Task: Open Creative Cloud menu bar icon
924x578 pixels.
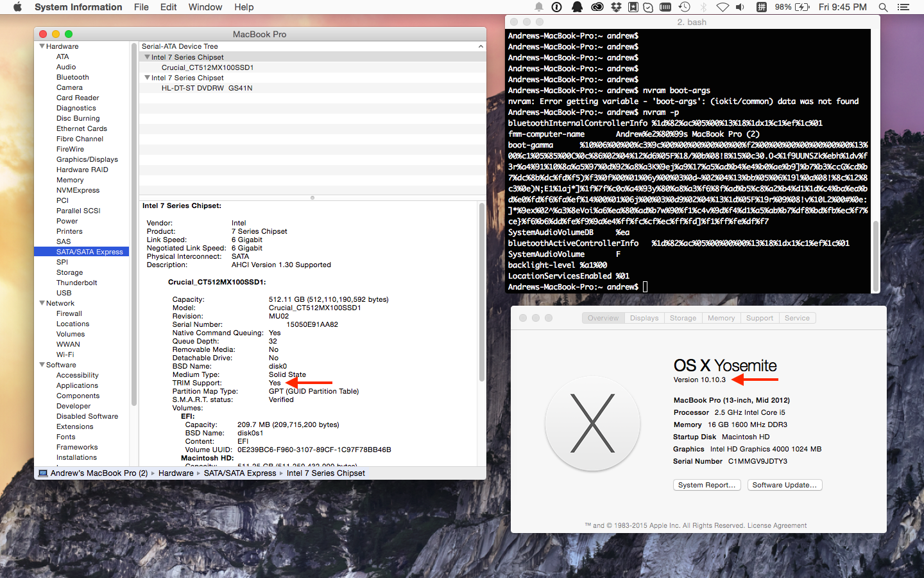Action: coord(597,7)
